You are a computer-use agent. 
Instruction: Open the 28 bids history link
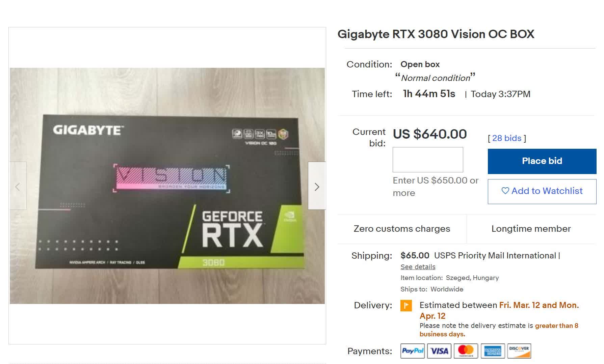tap(507, 138)
